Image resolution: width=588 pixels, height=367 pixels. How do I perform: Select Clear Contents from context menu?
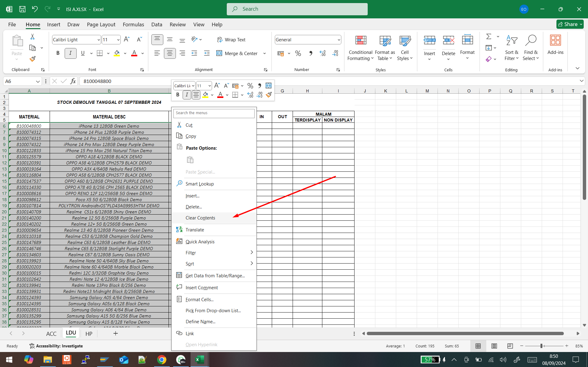(x=200, y=218)
